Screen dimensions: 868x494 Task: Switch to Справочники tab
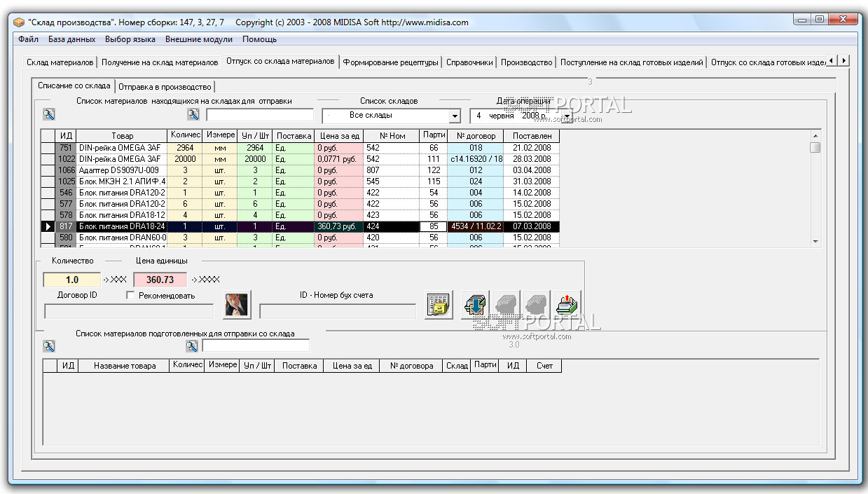[x=469, y=62]
